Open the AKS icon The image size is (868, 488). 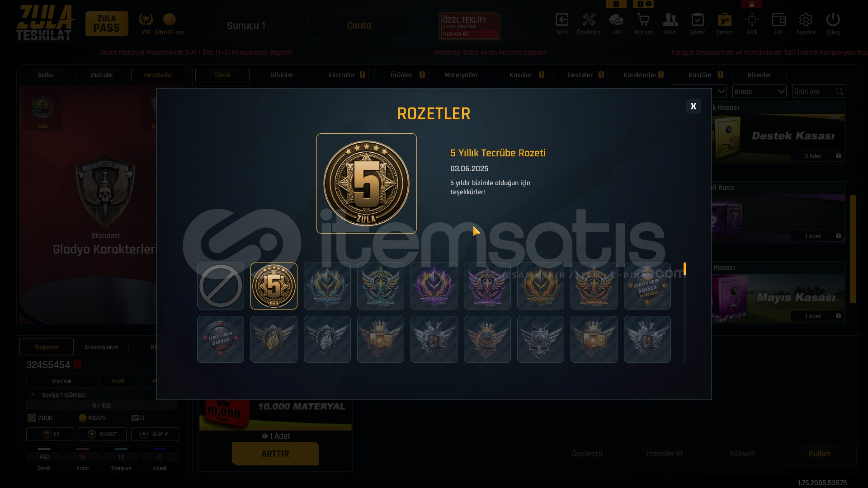point(752,24)
